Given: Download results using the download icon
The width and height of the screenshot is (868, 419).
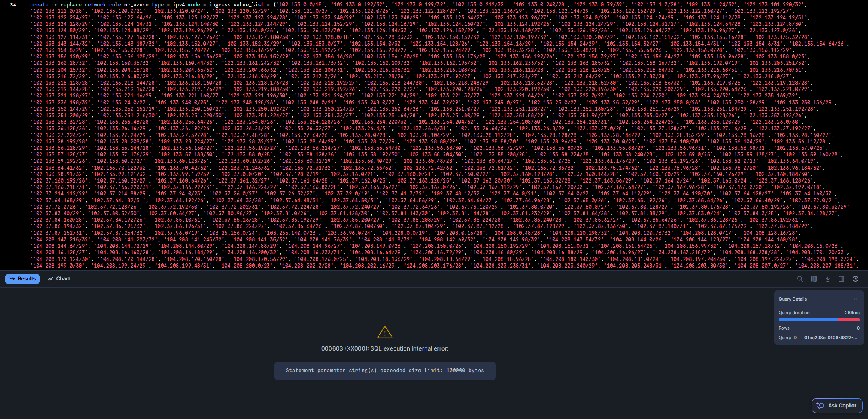Looking at the screenshot, I should click(827, 279).
